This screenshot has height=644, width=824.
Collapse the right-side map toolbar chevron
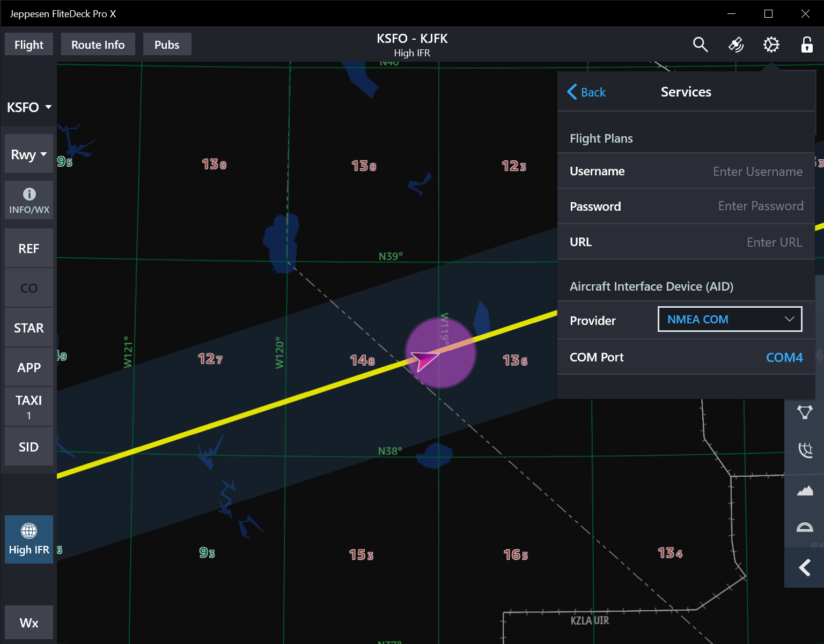pyautogui.click(x=804, y=568)
